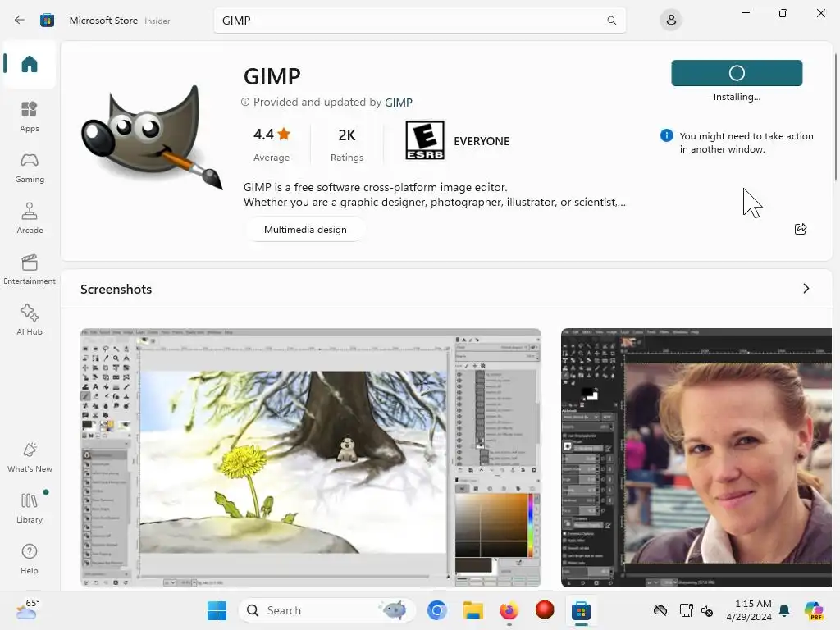Click the crossed-out cloud tray icon
The height and width of the screenshot is (630, 840).
coord(660,610)
